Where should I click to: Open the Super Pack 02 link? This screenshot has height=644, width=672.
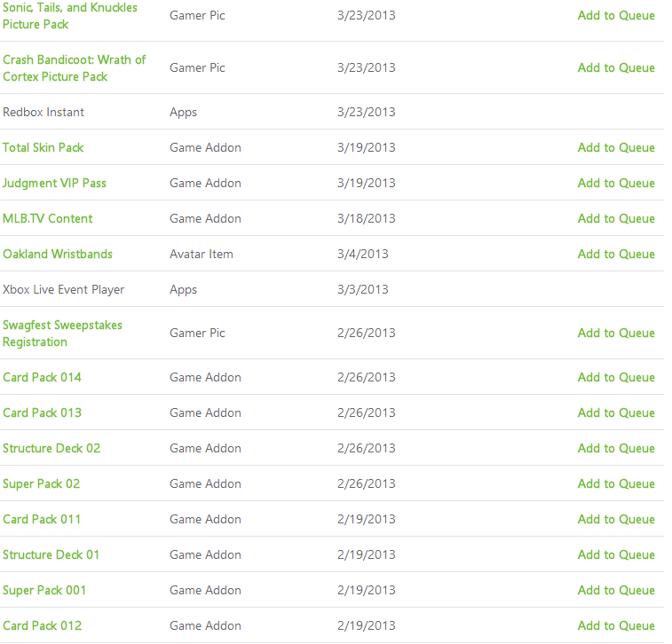(41, 484)
